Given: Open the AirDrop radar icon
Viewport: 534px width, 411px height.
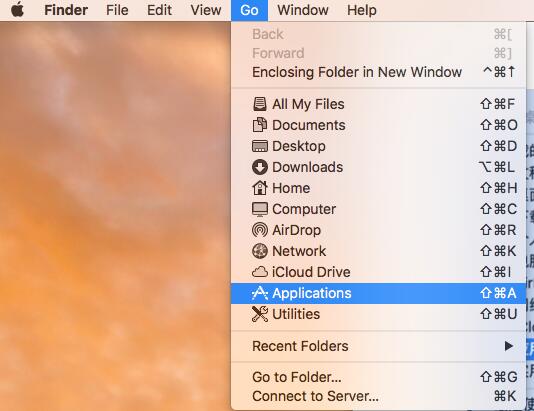Looking at the screenshot, I should click(260, 230).
